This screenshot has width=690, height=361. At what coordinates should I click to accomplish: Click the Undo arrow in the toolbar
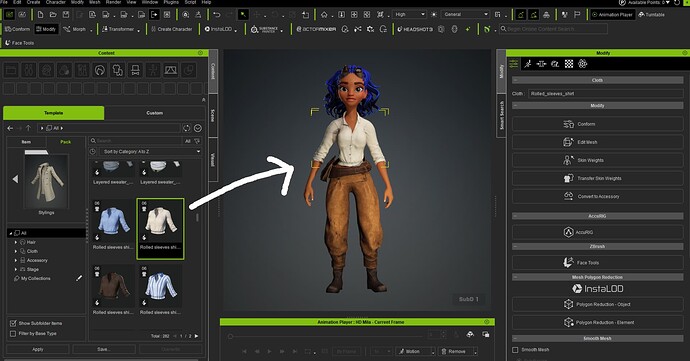217,15
